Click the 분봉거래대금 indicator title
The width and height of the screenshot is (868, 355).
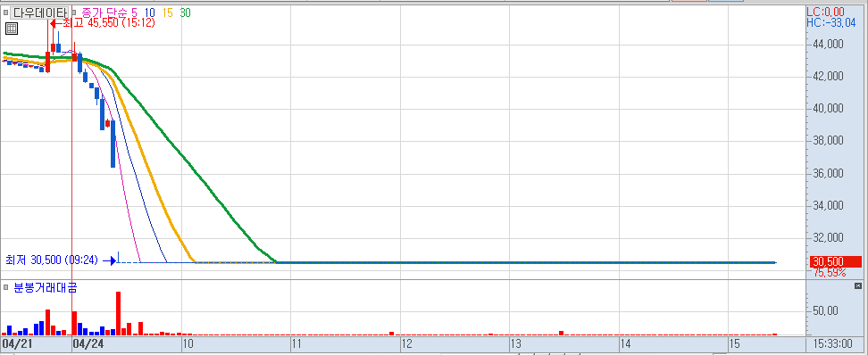[46, 287]
